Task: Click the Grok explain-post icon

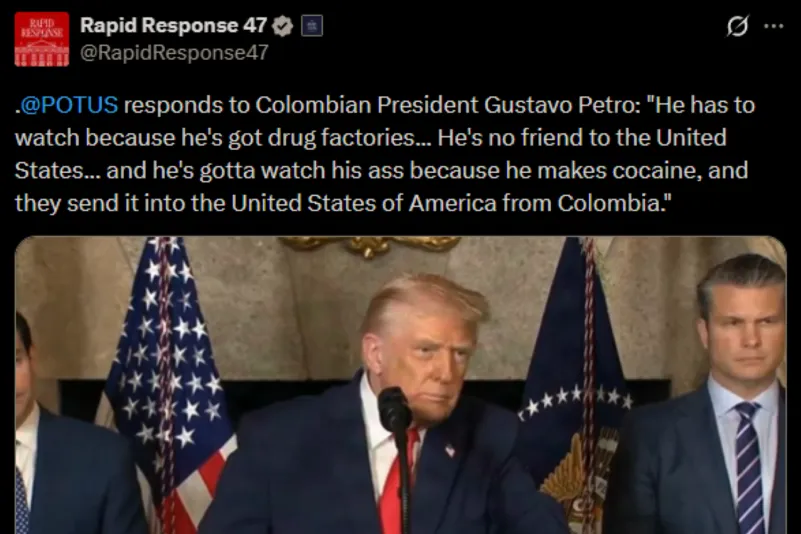Action: pyautogui.click(x=738, y=26)
